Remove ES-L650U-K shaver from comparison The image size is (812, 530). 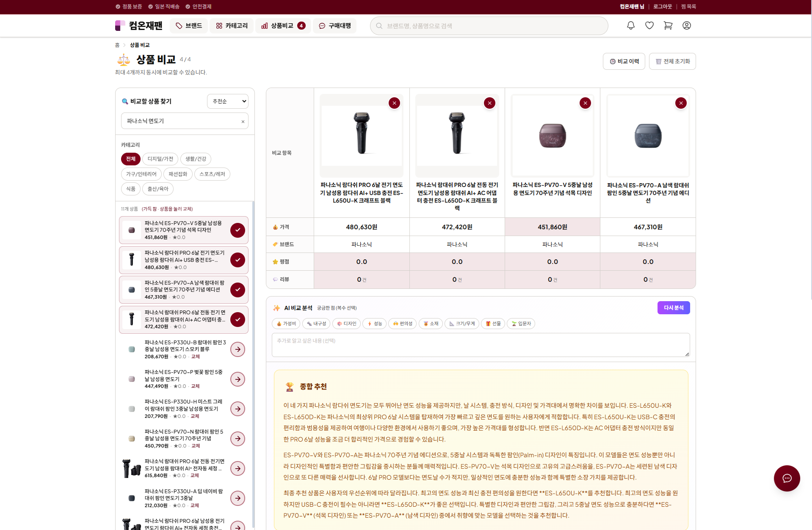[394, 103]
